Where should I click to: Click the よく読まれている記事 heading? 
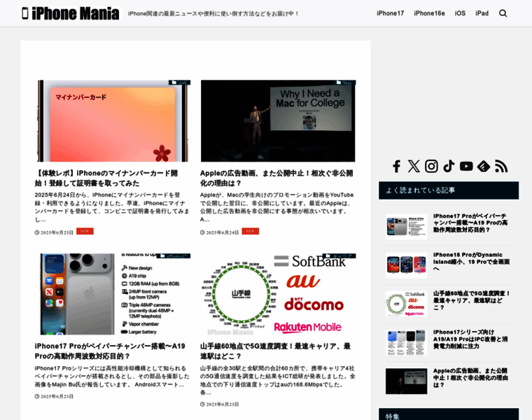click(x=449, y=190)
